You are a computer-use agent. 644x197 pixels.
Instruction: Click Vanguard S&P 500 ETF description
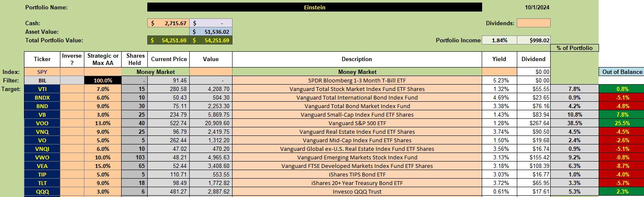[357, 123]
